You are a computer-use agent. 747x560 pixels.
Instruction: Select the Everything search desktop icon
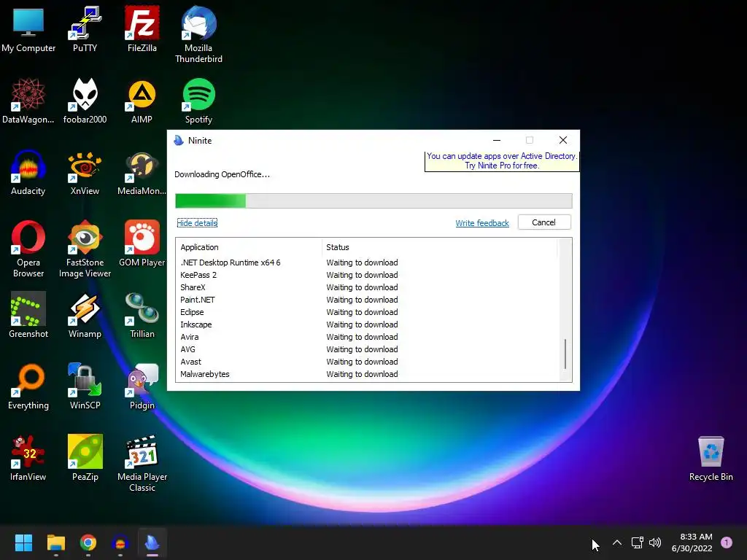pos(28,386)
